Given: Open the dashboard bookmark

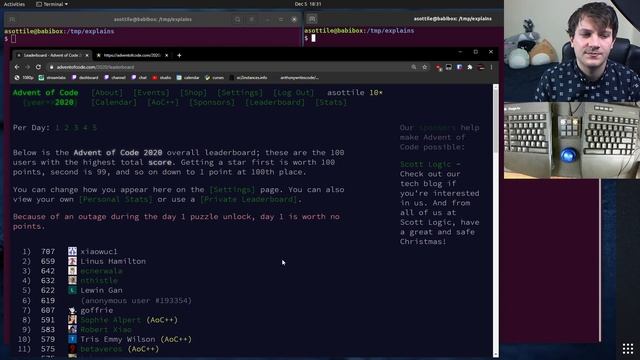Looking at the screenshot, I should click(x=85, y=77).
